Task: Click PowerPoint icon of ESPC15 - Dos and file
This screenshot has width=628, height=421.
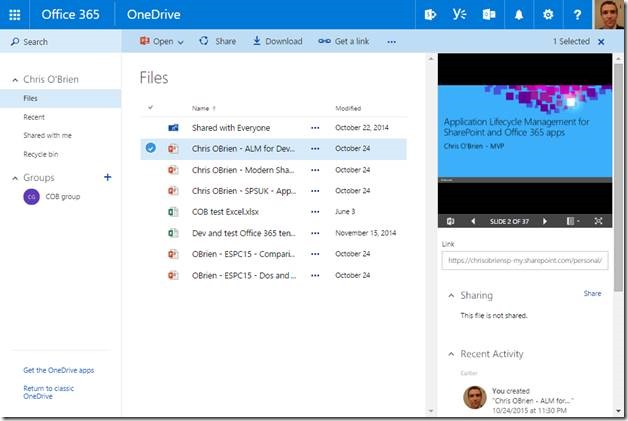Action: pos(173,275)
